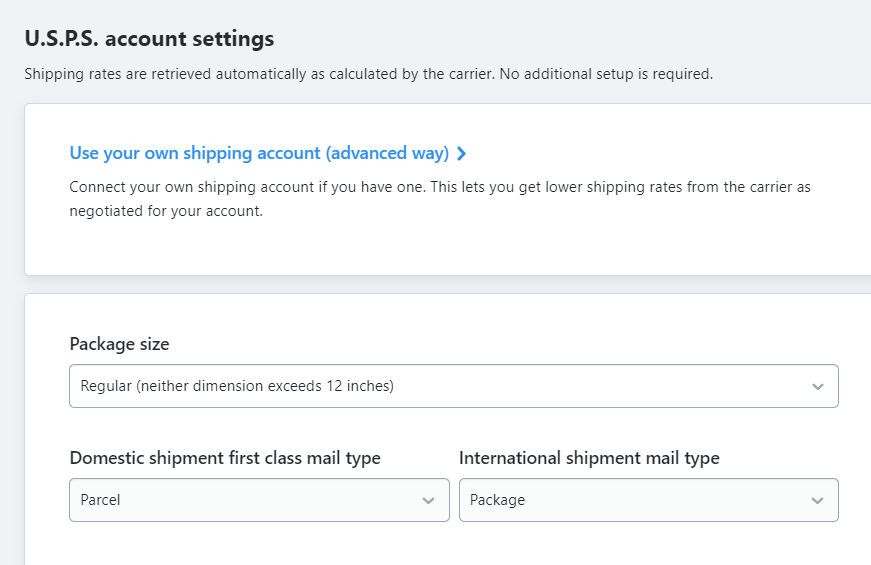This screenshot has width=871, height=565.
Task: Open "Use your own shipping account (advanced way)"
Action: (x=259, y=153)
